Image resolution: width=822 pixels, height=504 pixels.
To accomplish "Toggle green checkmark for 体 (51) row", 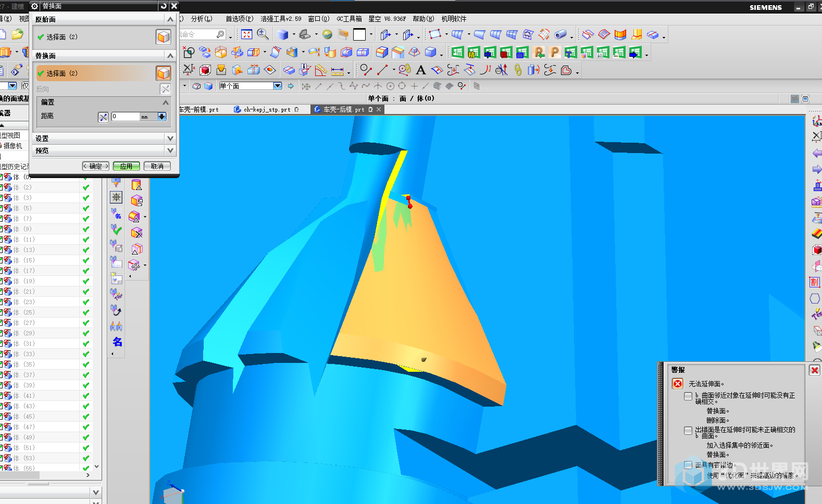I will tap(86, 448).
